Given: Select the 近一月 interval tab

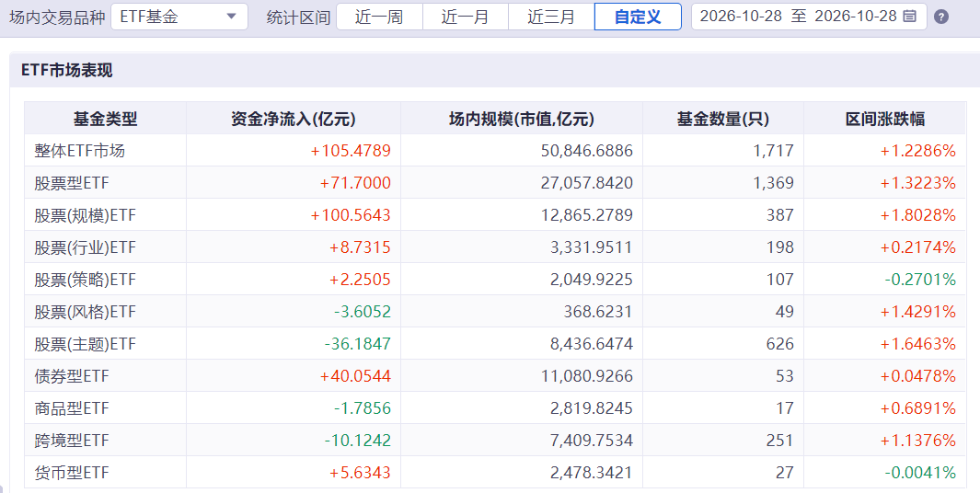Looking at the screenshot, I should coord(466,17).
